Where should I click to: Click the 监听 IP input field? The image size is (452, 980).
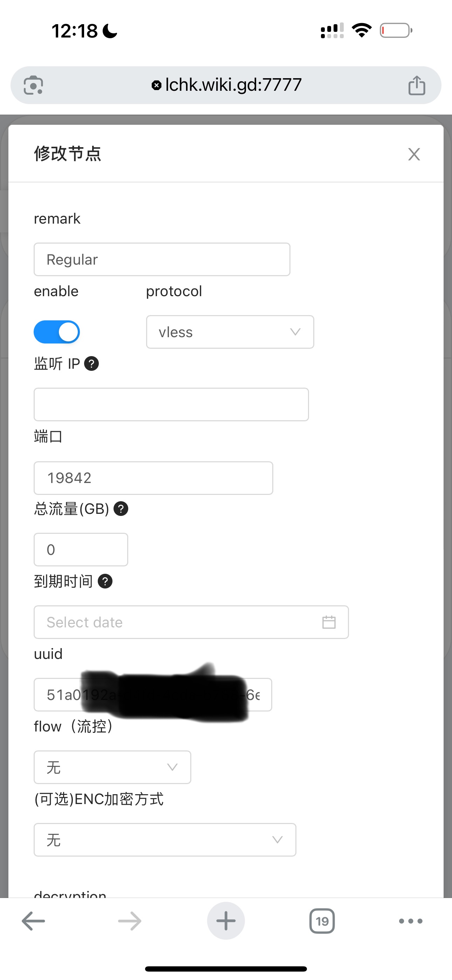tap(171, 404)
